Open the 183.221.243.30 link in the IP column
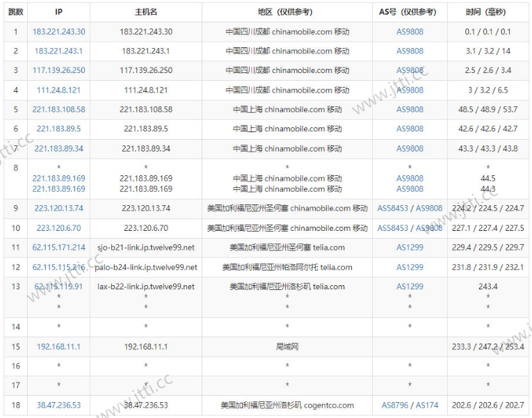This screenshot has height=418, width=532. pos(58,31)
